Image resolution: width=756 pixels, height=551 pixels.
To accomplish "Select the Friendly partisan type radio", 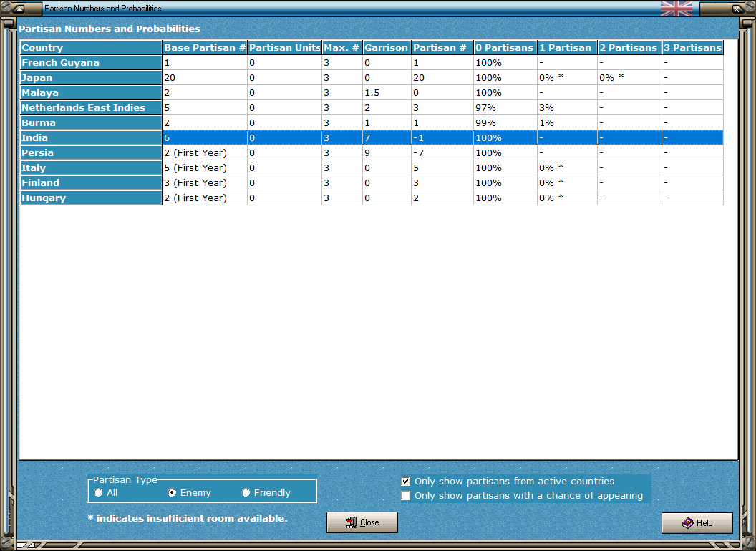I will tap(246, 492).
